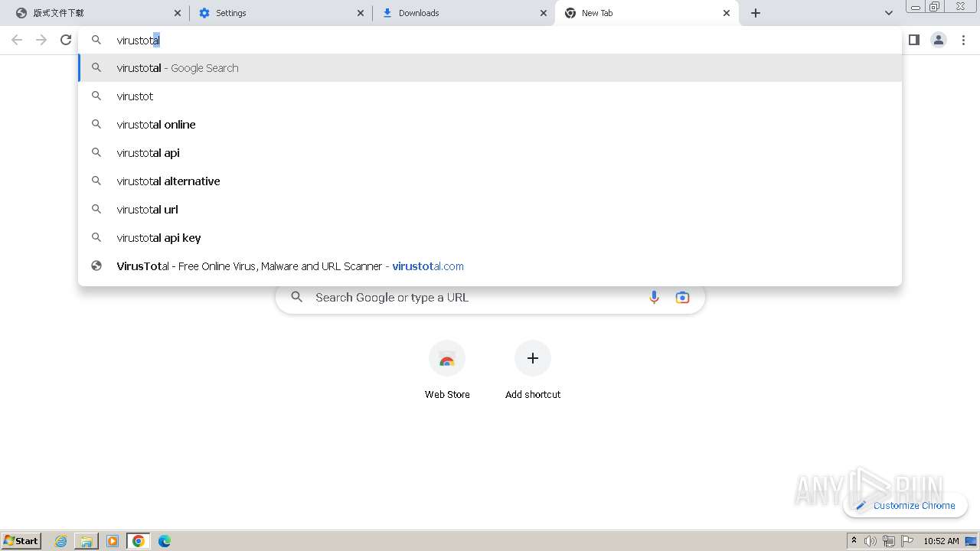Choose 'virustotal url' suggestion
980x551 pixels.
tap(490, 210)
